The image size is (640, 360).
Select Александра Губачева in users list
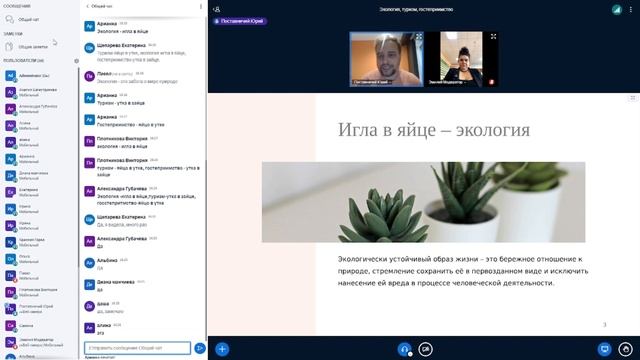(40, 109)
